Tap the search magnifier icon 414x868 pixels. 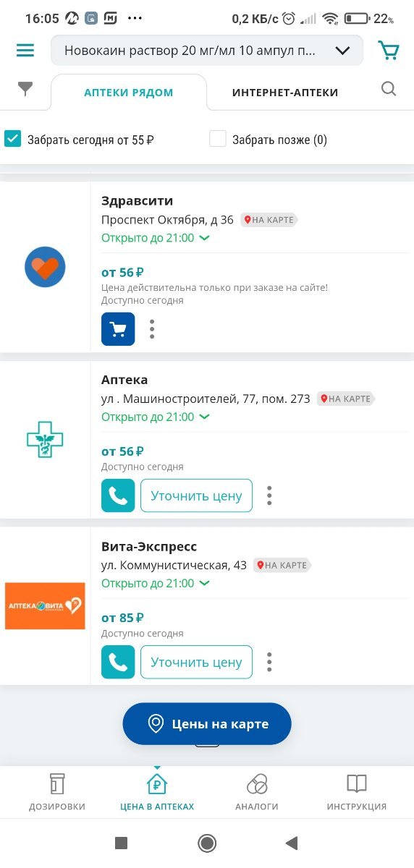[389, 89]
